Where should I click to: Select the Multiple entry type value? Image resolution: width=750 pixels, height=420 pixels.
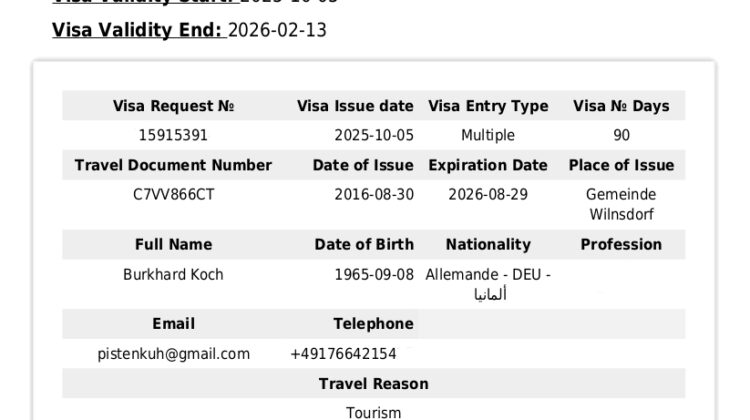click(x=488, y=135)
